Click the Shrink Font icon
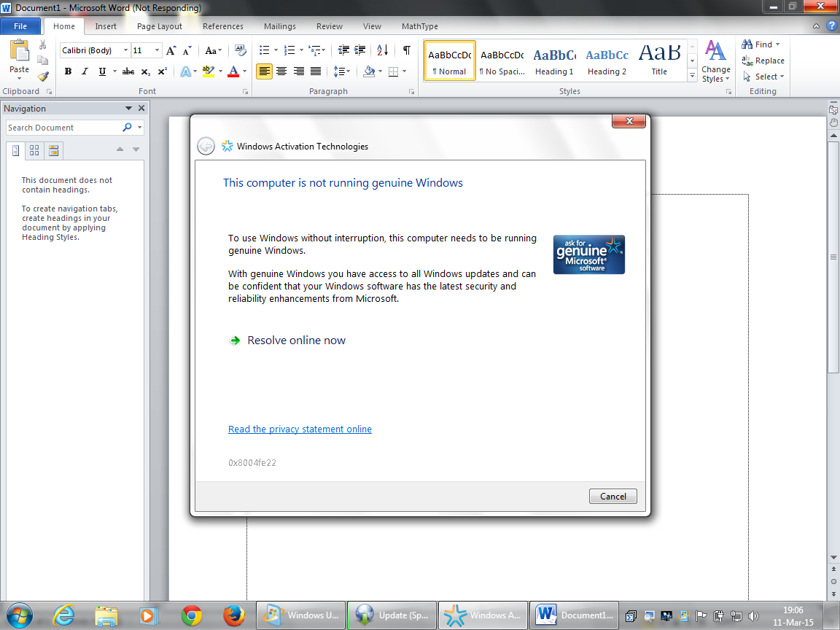Viewport: 840px width, 630px height. pyautogui.click(x=187, y=50)
